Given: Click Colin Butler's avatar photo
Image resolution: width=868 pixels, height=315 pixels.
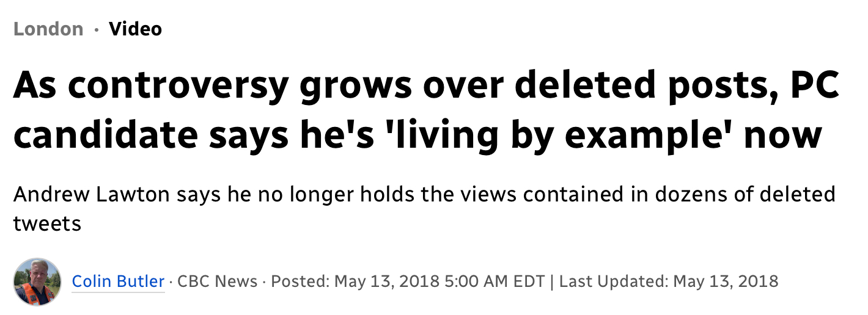Looking at the screenshot, I should pyautogui.click(x=37, y=281).
